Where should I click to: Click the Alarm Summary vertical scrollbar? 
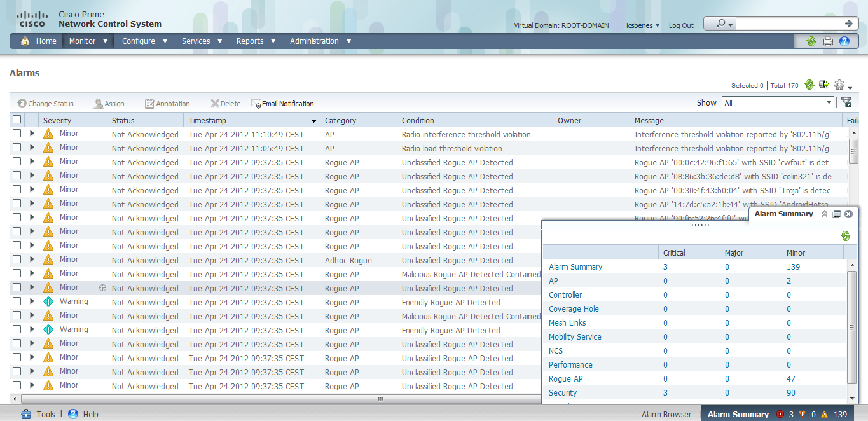click(853, 328)
